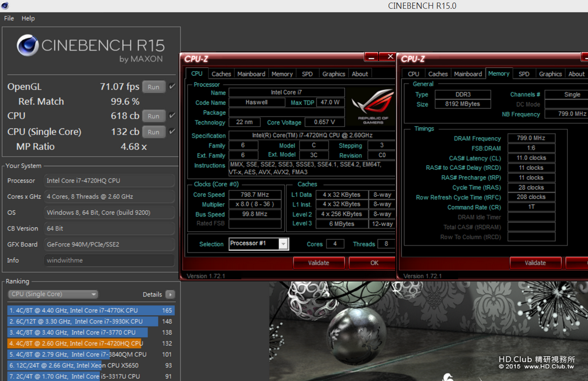Click the Cinebench sphere logo in title bar

click(5, 6)
